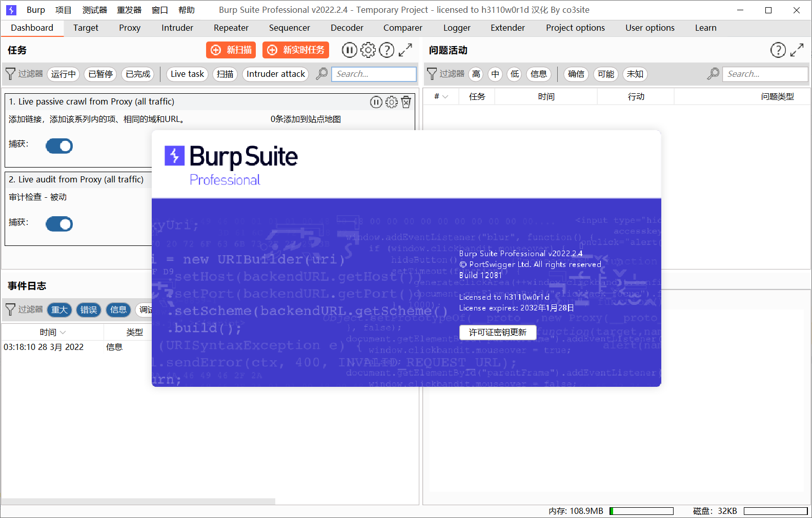This screenshot has height=518, width=812.
Task: Expand the Issue activity panel
Action: pos(797,50)
